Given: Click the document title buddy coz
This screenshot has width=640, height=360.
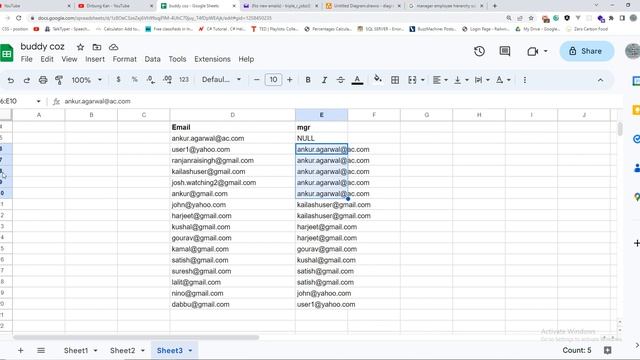Looking at the screenshot, I should coord(42,47).
